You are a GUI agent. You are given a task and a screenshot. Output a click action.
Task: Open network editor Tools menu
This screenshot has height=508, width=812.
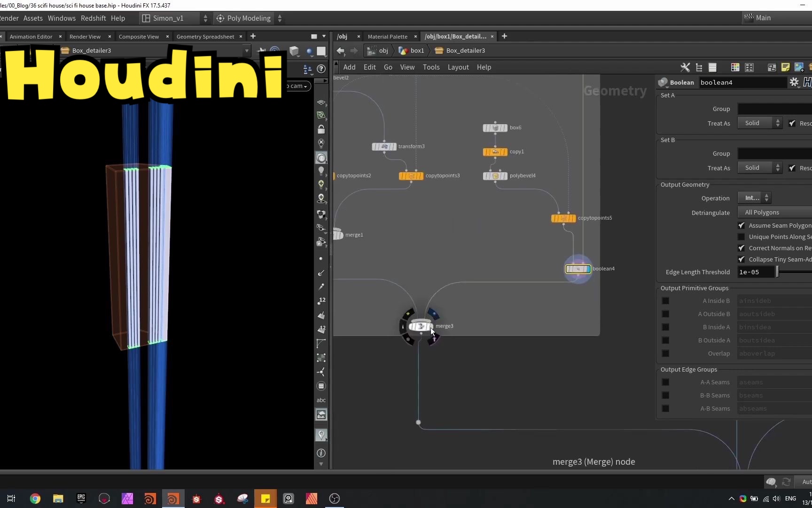431,67
